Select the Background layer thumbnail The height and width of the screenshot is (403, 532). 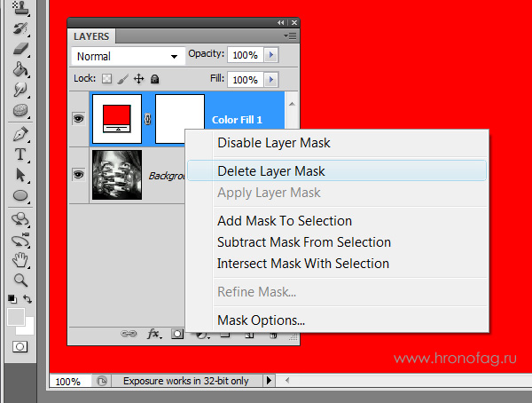pos(117,175)
